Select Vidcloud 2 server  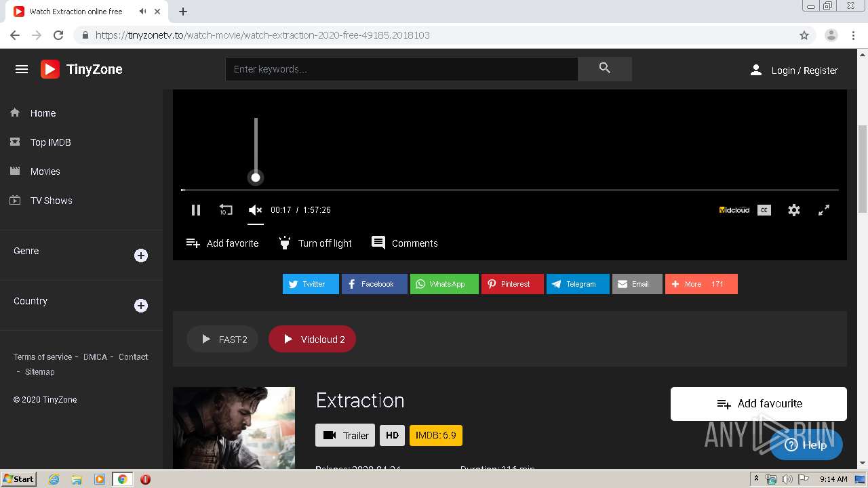click(312, 339)
